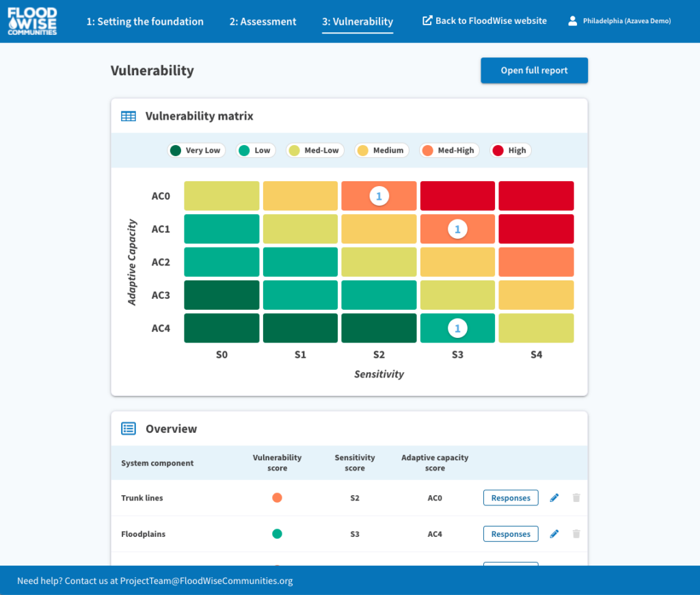Open Responses for Trunk lines
The width and height of the screenshot is (700, 595).
click(x=511, y=498)
